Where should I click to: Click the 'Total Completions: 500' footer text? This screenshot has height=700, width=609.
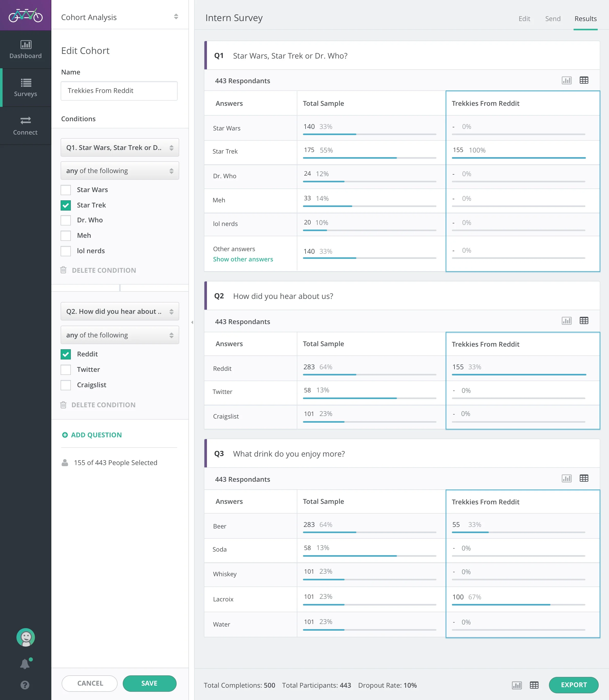pyautogui.click(x=240, y=685)
